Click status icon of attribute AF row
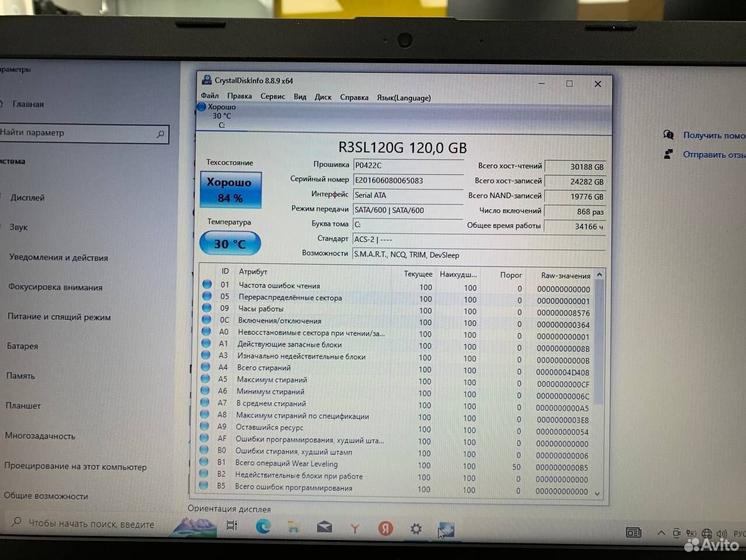 point(204,438)
